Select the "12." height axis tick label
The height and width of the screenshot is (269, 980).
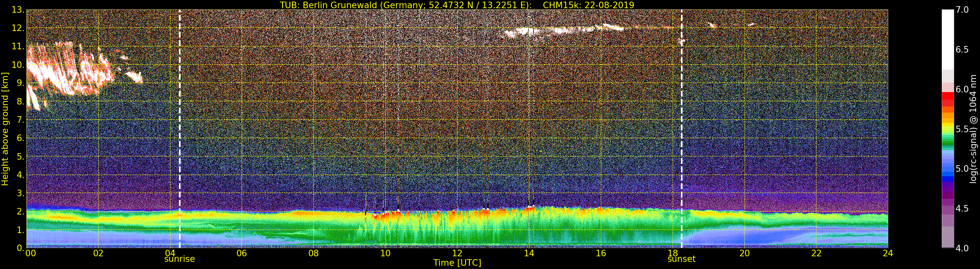(x=18, y=28)
